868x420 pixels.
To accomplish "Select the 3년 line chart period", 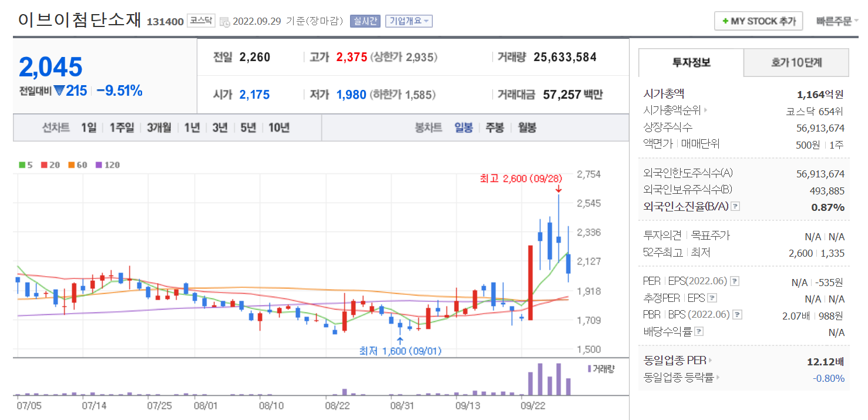I will pyautogui.click(x=220, y=127).
